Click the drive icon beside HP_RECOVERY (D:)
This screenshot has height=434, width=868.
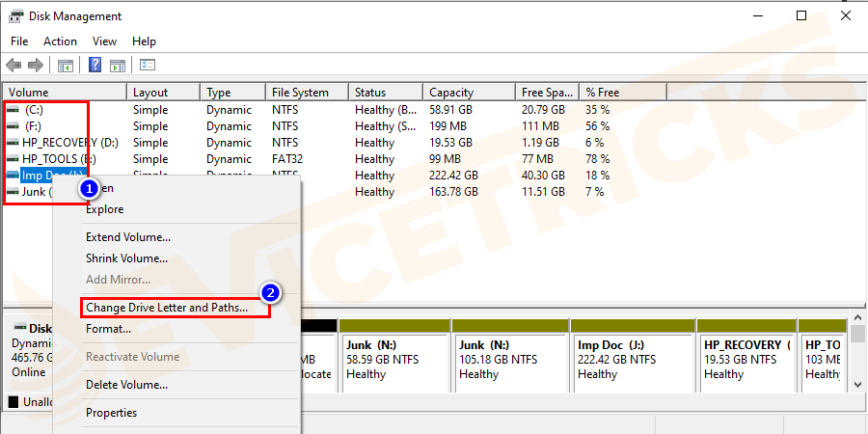pyautogui.click(x=13, y=143)
